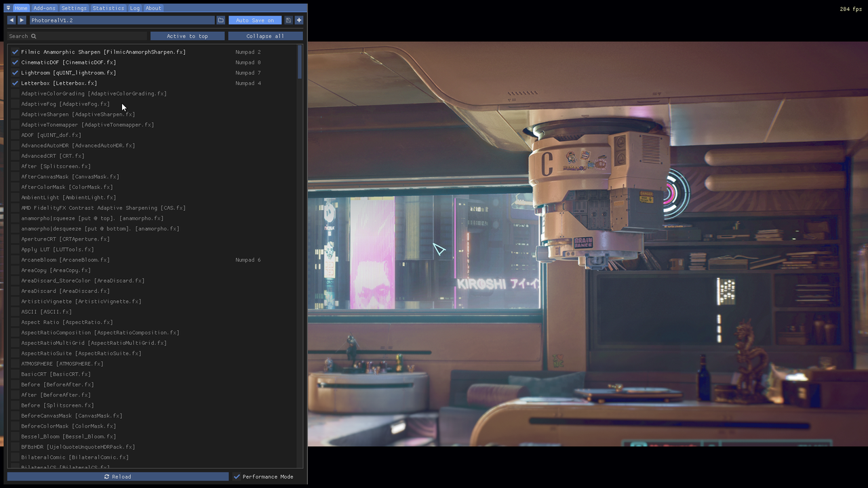This screenshot has height=488, width=868.
Task: Select BFBsHDR UjelQuoteUnquoteHDRPack row
Action: point(78,447)
